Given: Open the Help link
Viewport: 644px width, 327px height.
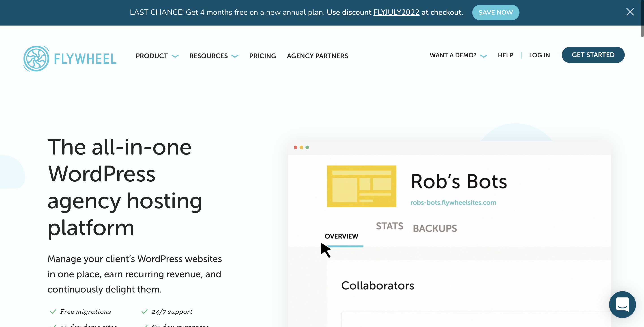Looking at the screenshot, I should 505,55.
